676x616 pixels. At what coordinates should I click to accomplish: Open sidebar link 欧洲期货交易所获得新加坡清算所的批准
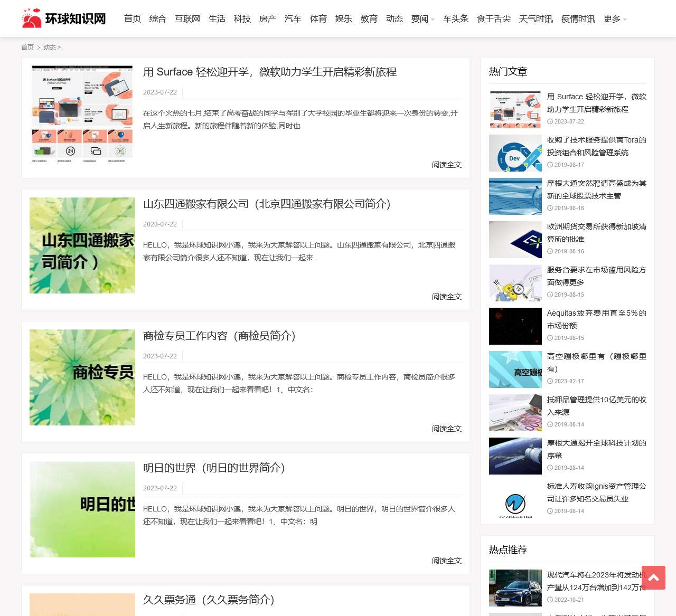pos(597,233)
